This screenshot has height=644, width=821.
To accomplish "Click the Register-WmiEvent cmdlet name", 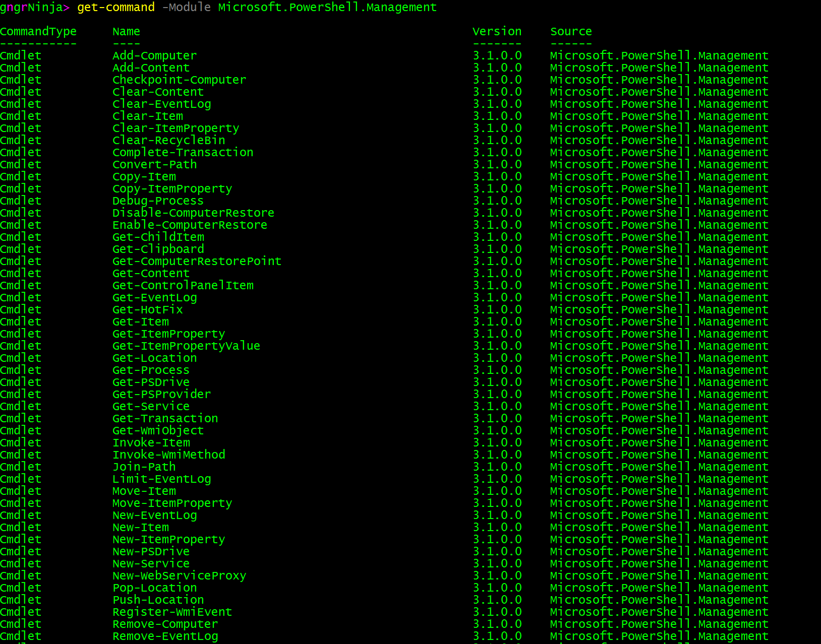I will (172, 612).
